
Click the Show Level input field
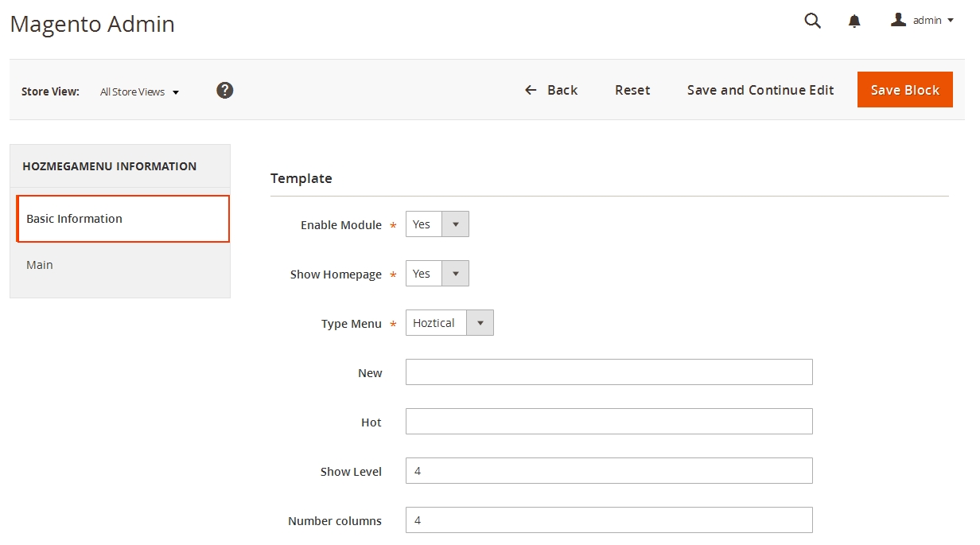pos(609,471)
